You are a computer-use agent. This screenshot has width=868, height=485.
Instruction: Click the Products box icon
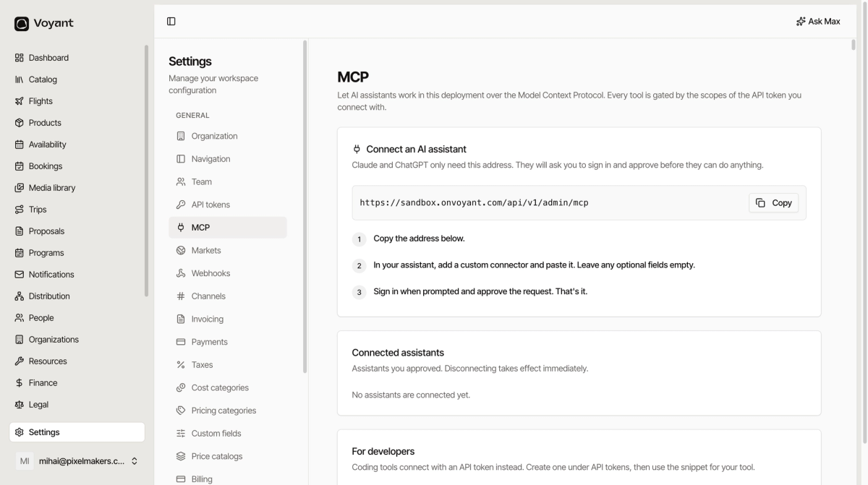[x=20, y=123]
